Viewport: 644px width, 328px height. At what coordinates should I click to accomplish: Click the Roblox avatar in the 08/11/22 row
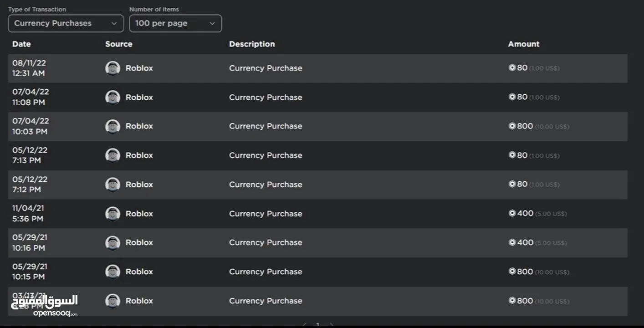pyautogui.click(x=112, y=68)
